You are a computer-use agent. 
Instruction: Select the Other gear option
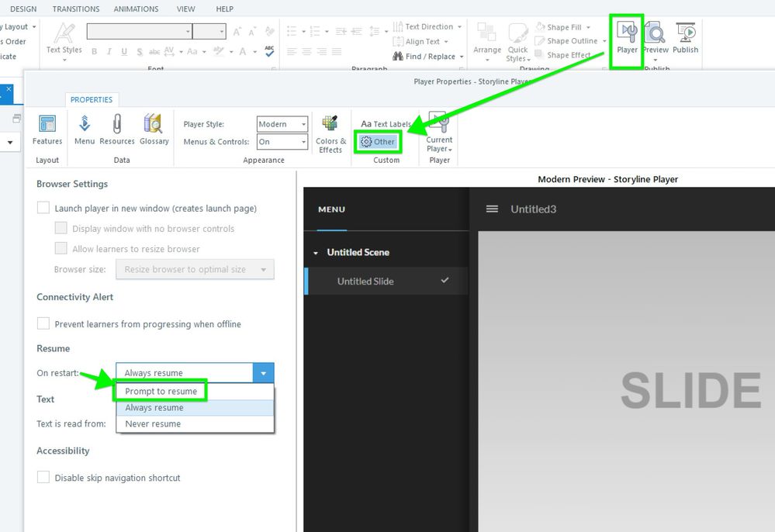coord(378,142)
